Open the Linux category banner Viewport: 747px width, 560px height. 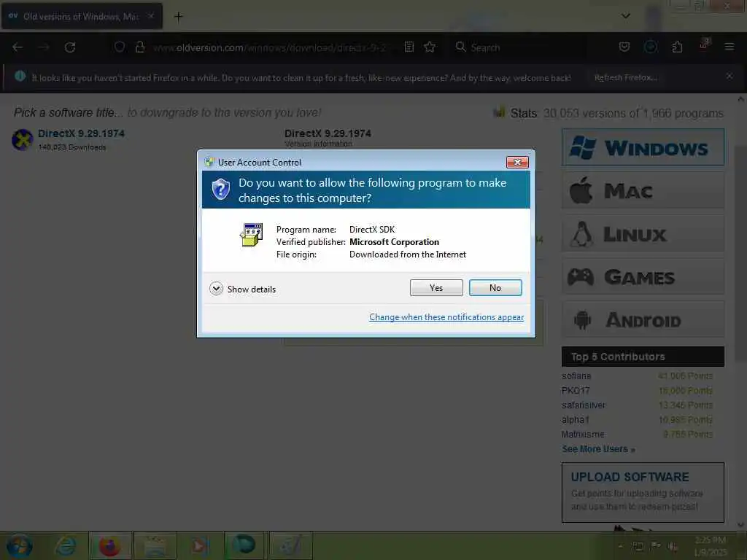643,233
